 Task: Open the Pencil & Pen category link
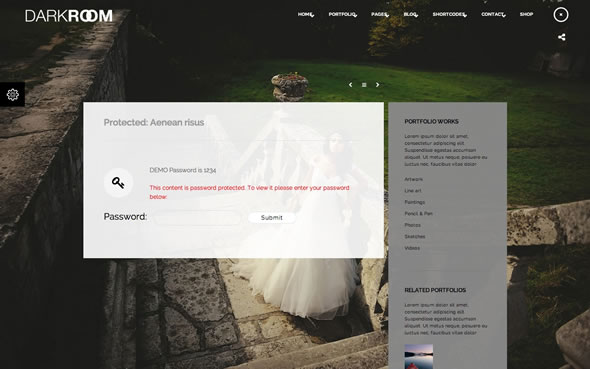(x=418, y=214)
